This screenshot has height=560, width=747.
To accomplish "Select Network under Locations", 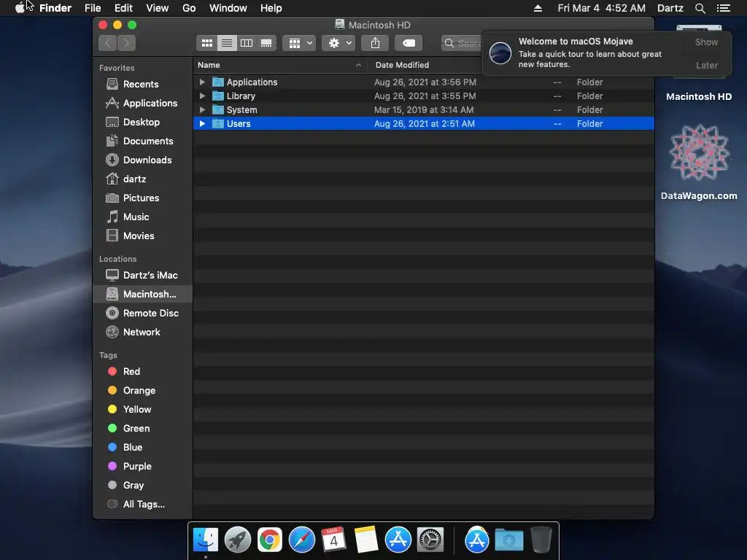I will tap(143, 332).
